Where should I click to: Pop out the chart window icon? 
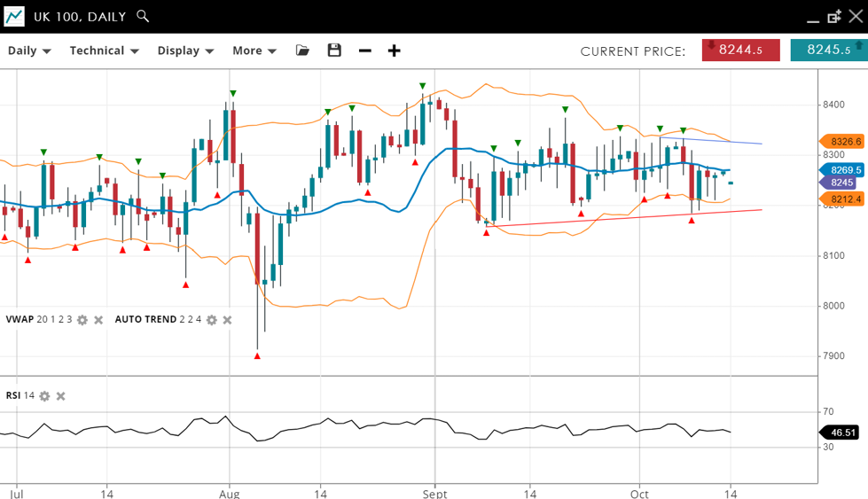click(x=834, y=17)
